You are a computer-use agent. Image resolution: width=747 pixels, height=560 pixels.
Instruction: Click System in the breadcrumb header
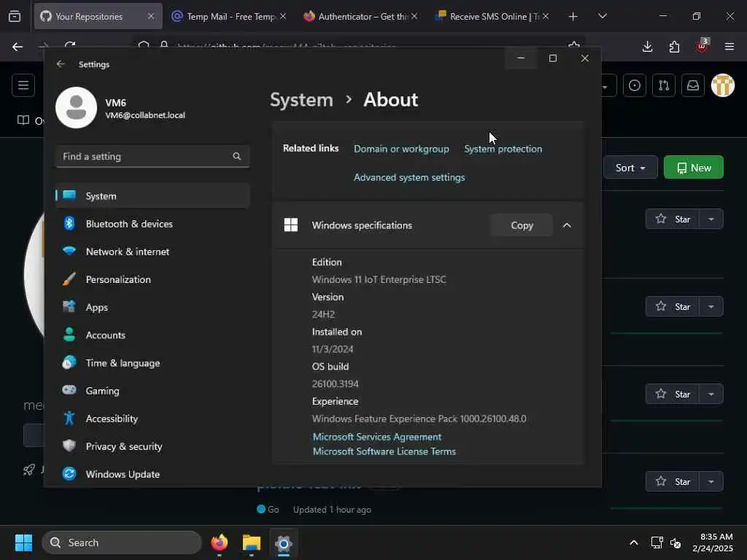301,99
